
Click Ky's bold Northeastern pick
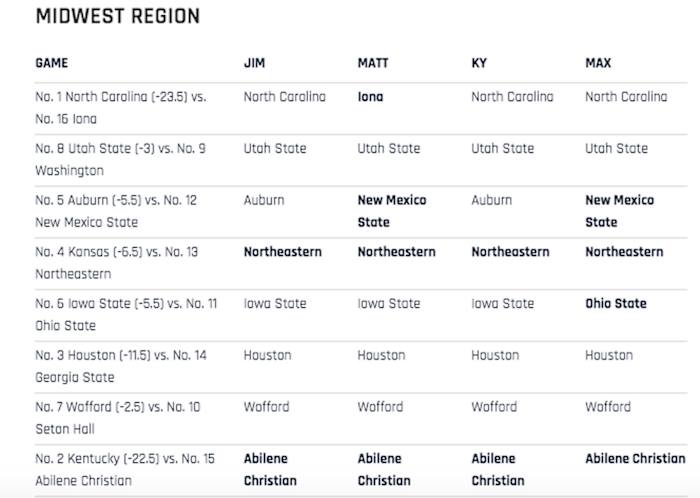tap(510, 252)
